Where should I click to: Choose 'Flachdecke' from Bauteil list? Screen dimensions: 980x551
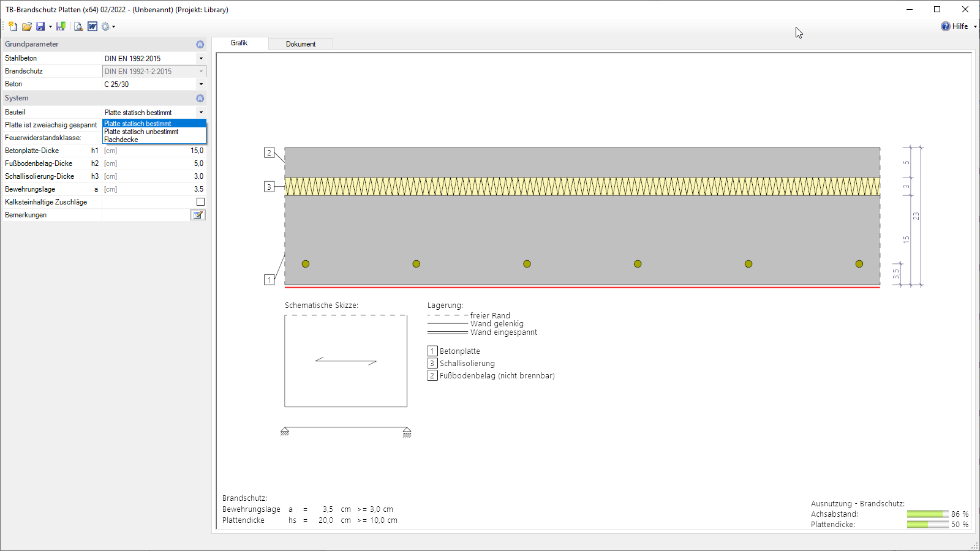[154, 140]
